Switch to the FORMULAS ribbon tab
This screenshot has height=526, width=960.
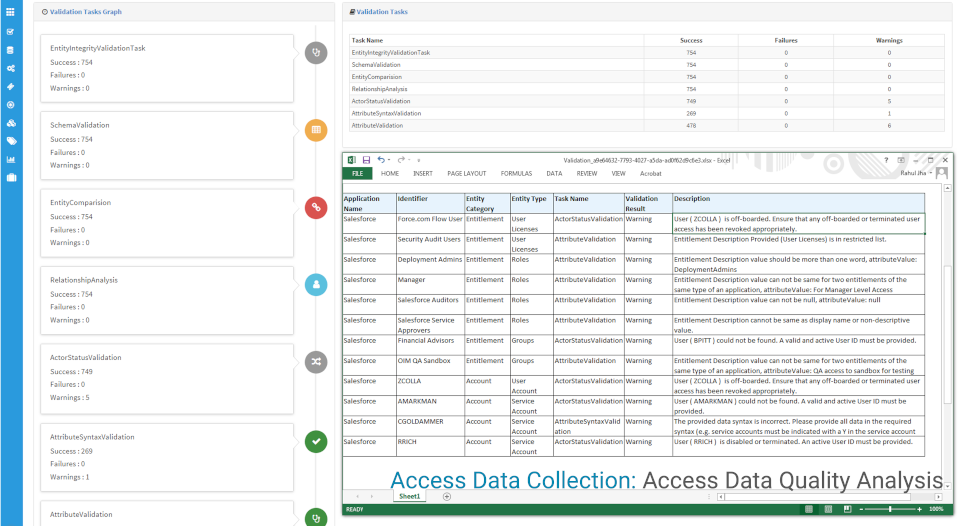click(x=516, y=174)
